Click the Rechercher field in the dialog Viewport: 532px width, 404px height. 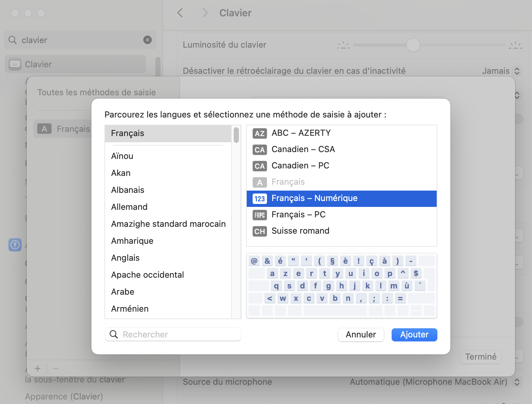(x=173, y=334)
